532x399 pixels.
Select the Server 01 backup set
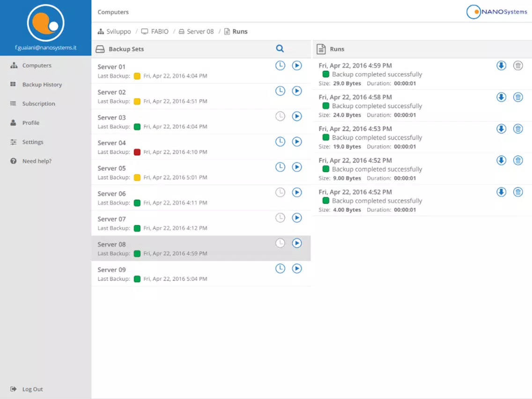[x=201, y=71]
